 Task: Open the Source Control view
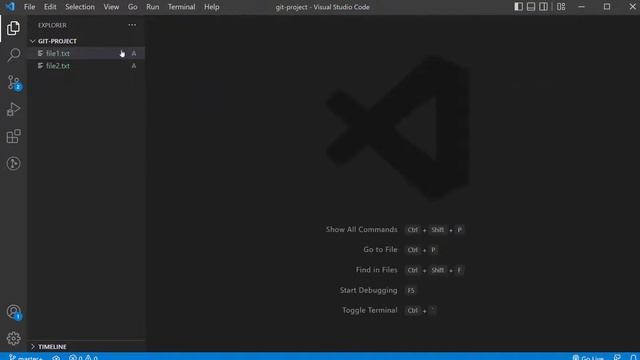click(x=14, y=83)
